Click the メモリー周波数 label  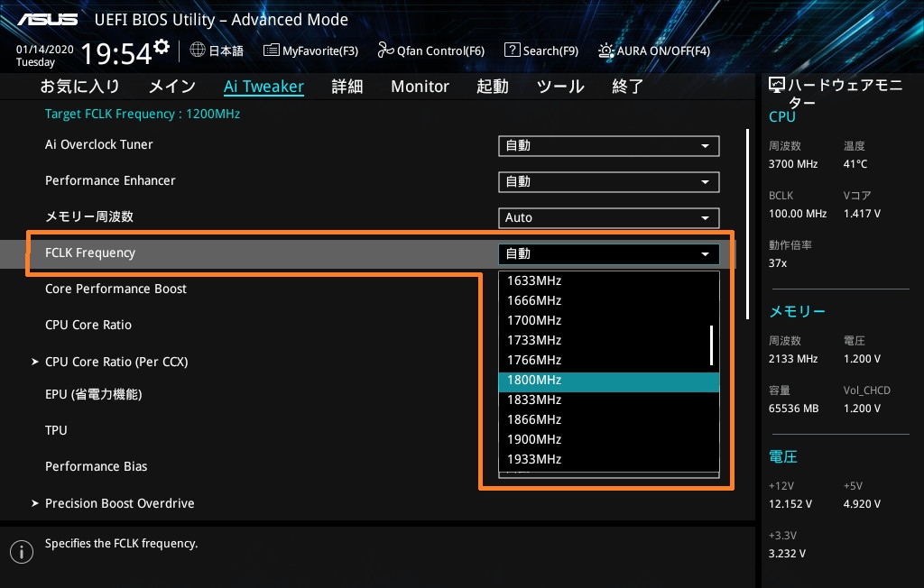pos(89,216)
